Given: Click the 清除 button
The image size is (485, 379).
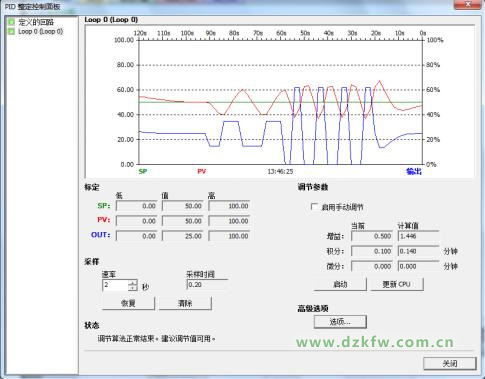Looking at the screenshot, I should tap(185, 303).
